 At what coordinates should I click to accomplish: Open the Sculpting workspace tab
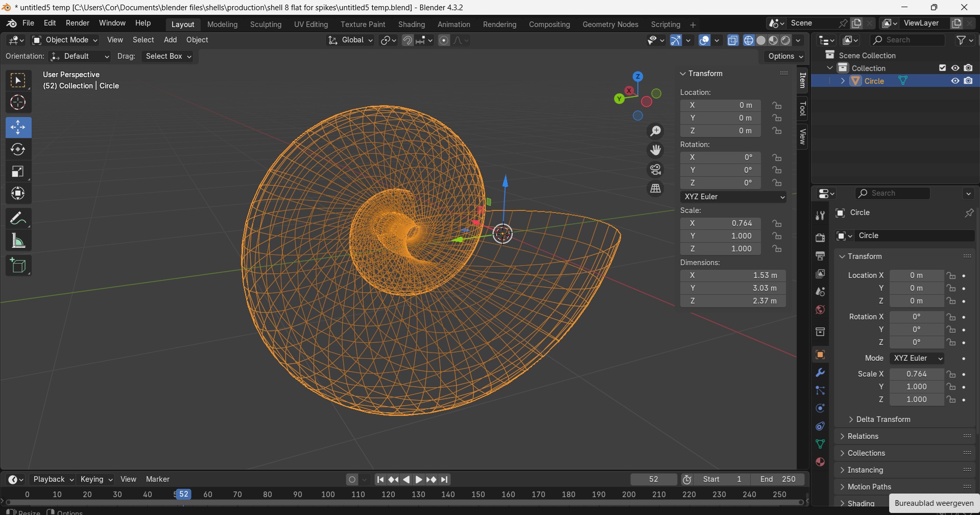point(266,25)
